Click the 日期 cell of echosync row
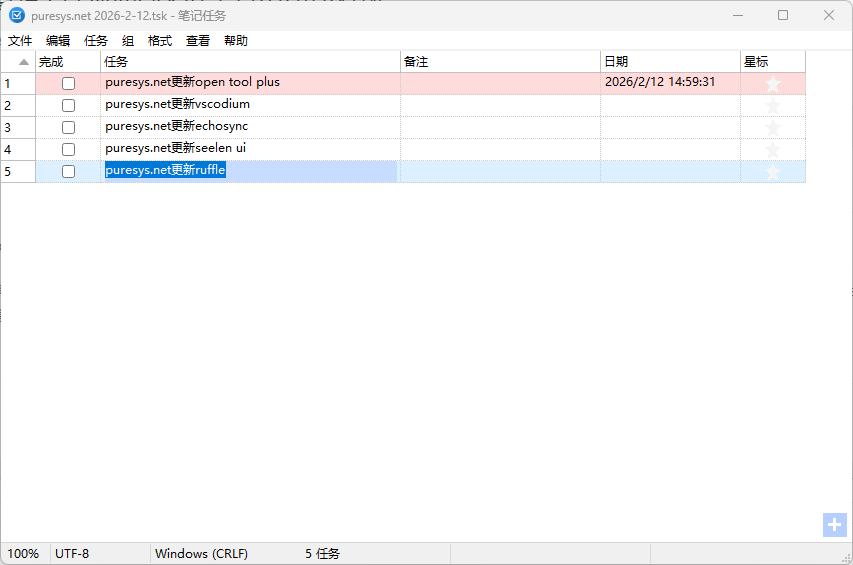This screenshot has height=565, width=853. 670,128
